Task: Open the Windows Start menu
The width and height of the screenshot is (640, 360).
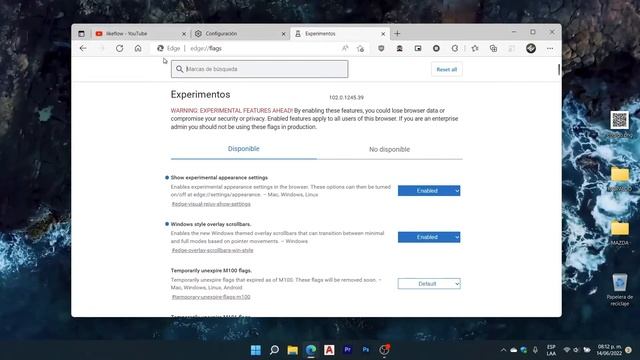Action: [x=256, y=350]
